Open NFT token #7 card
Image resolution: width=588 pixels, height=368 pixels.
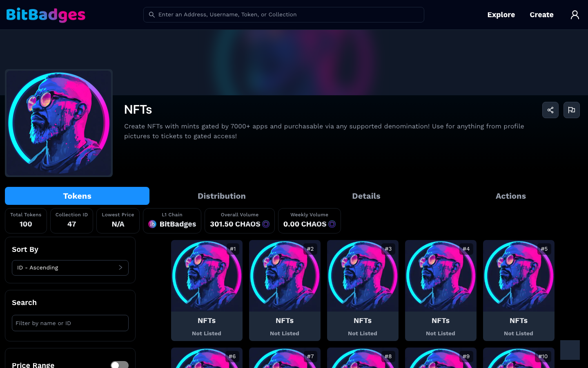(285, 358)
